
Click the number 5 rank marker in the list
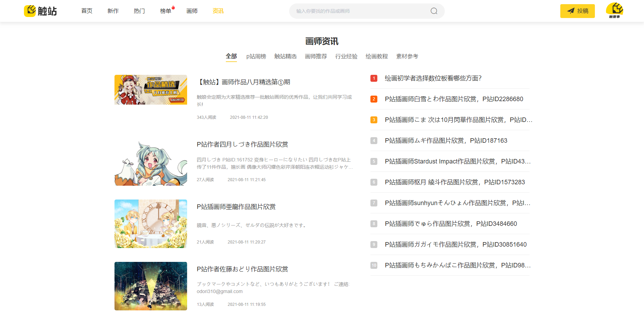click(x=374, y=161)
